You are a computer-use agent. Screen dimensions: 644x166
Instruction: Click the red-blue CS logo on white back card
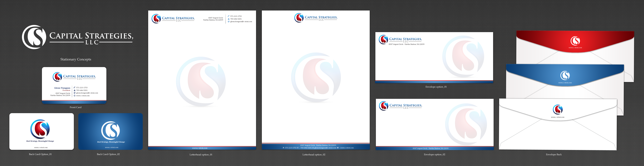coord(40,129)
